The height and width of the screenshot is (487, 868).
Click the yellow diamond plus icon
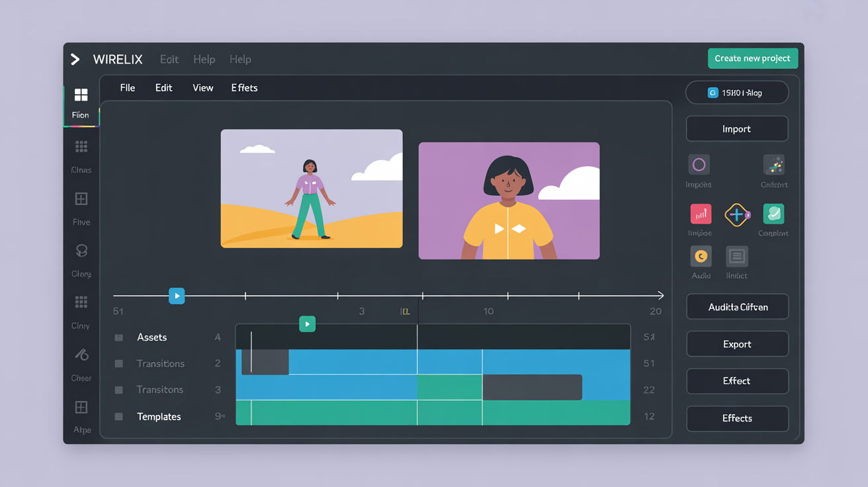pyautogui.click(x=736, y=214)
